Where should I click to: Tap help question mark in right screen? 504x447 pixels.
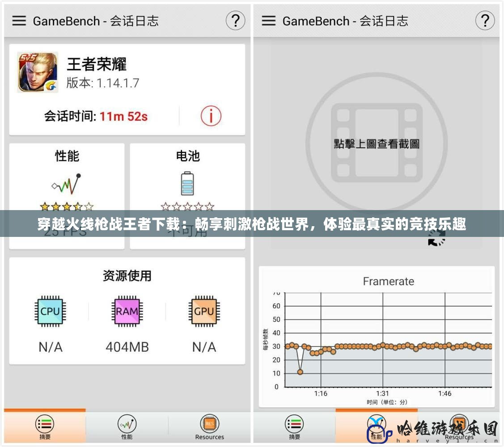[x=485, y=21]
